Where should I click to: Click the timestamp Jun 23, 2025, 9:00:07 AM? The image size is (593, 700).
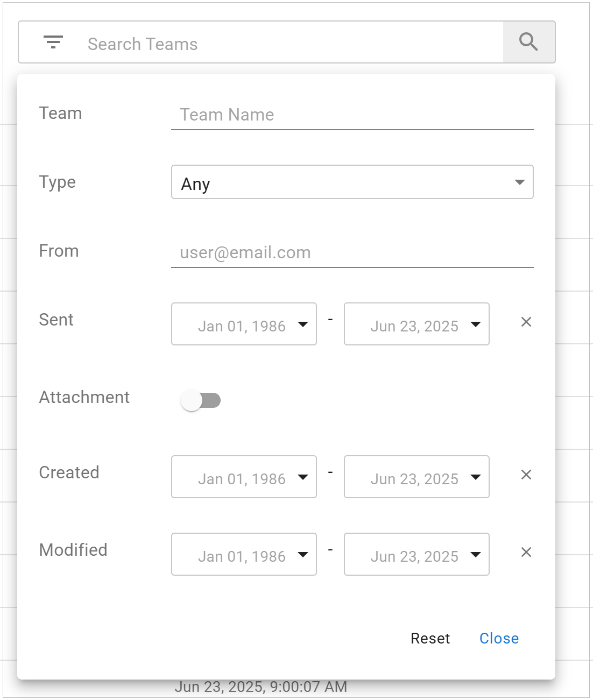260,687
